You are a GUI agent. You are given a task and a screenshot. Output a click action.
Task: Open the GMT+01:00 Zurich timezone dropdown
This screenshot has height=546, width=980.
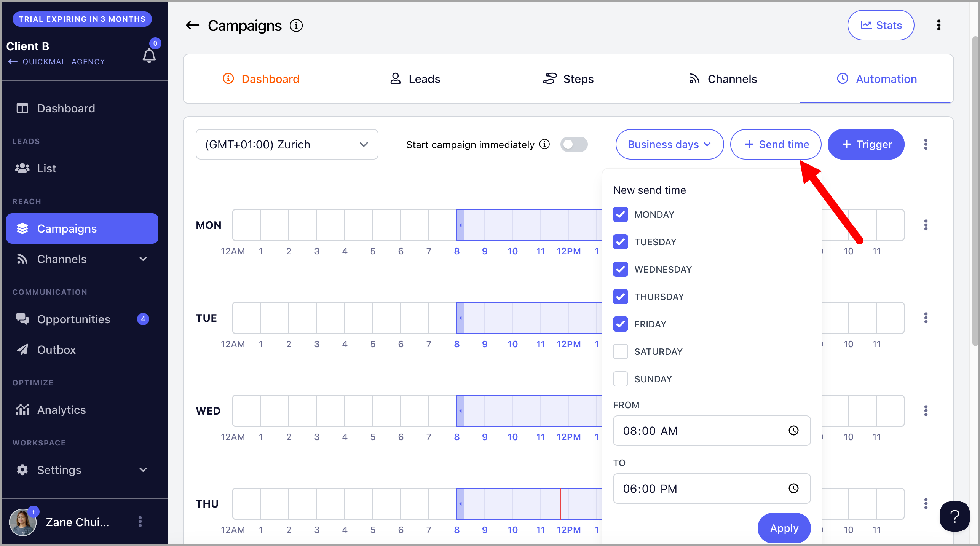point(287,144)
